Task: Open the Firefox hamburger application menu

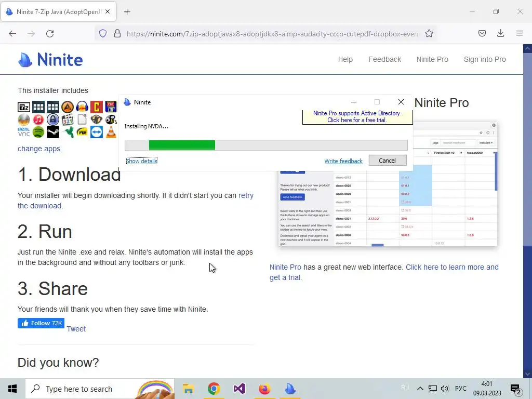Action: (x=520, y=33)
